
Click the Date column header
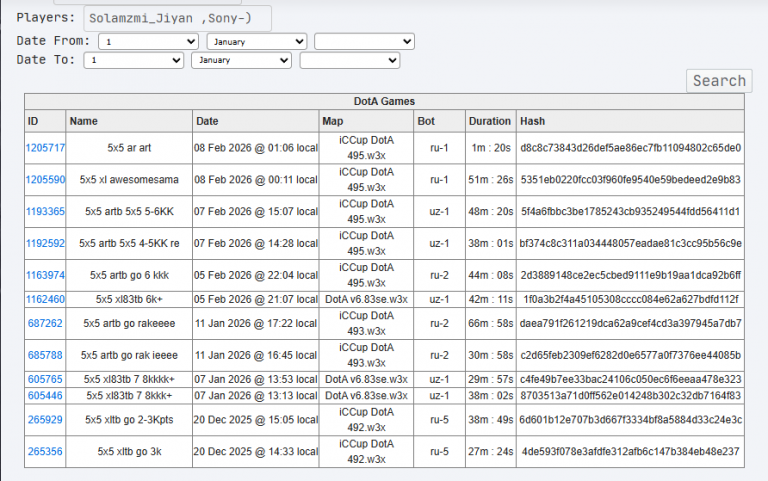pyautogui.click(x=256, y=121)
